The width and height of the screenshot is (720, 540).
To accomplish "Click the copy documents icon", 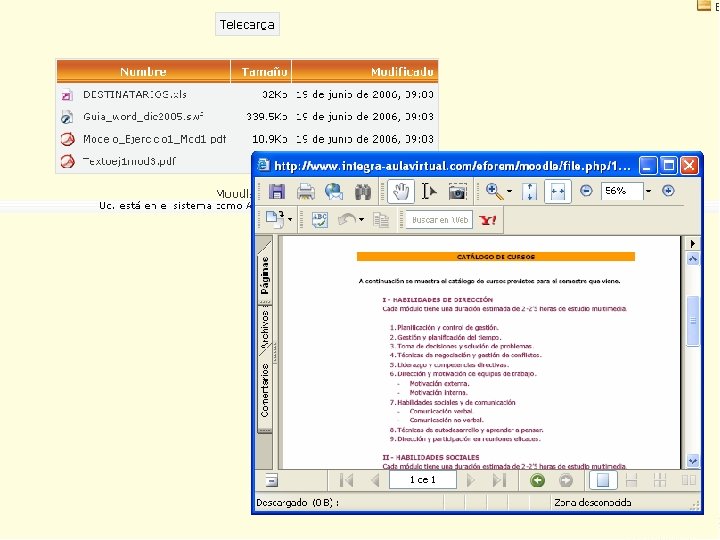I will point(381,219).
